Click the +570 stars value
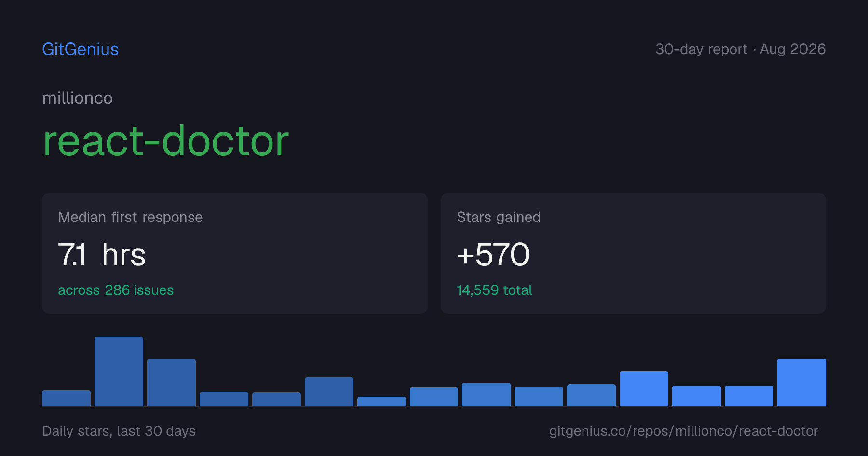 [493, 255]
